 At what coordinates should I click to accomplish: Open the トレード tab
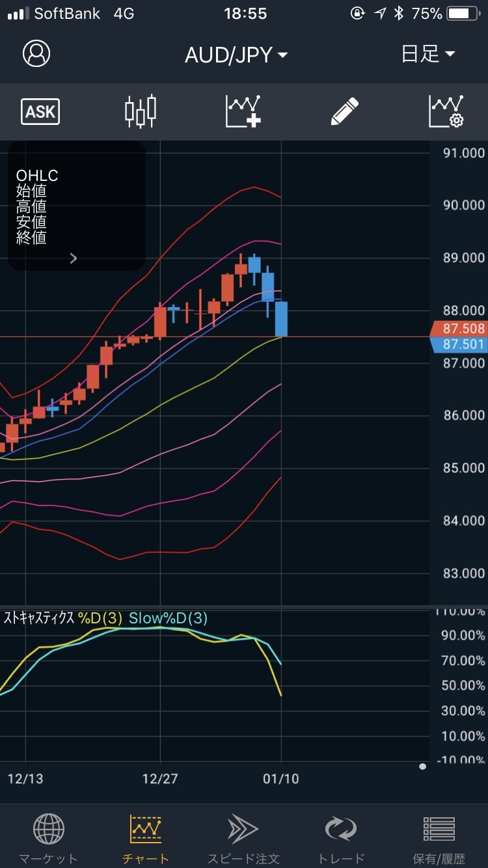click(341, 839)
